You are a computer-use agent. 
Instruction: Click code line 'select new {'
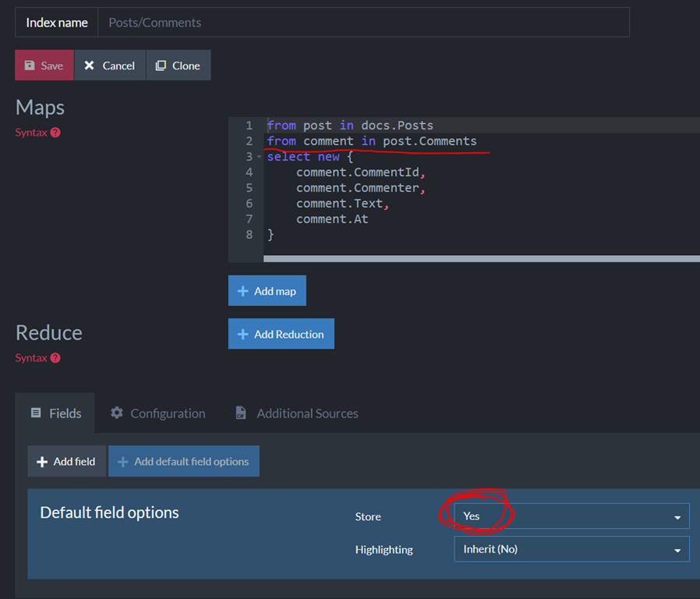pos(310,157)
